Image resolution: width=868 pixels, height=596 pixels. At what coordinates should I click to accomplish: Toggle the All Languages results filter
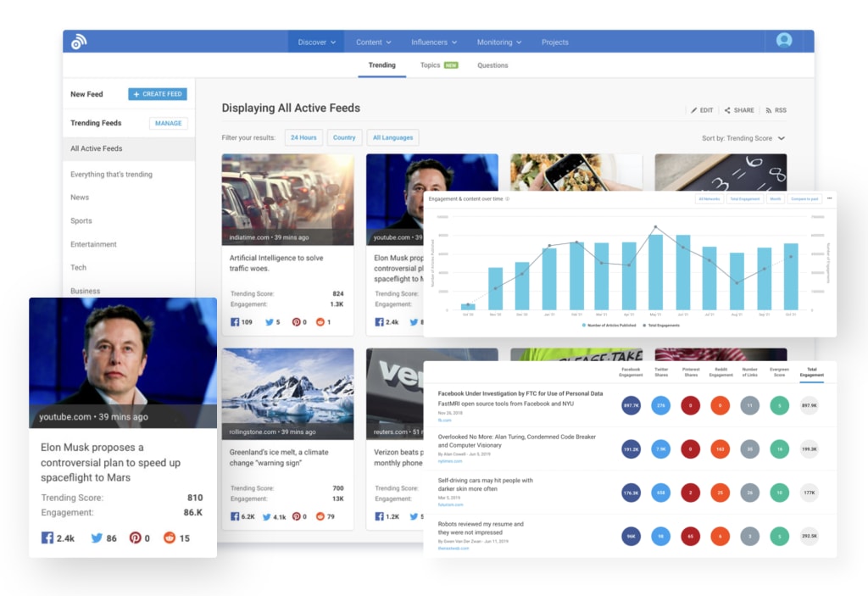pos(392,137)
